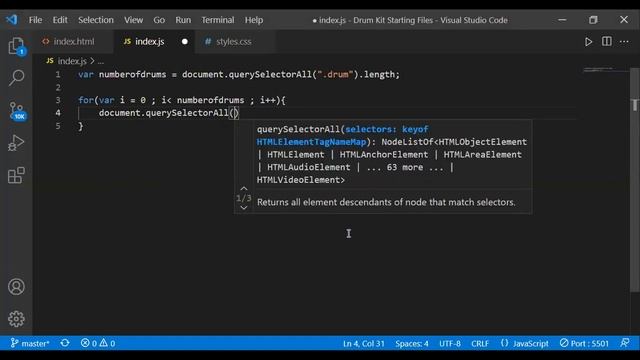Open the Manage gear icon
The image size is (640, 360).
pos(16,318)
